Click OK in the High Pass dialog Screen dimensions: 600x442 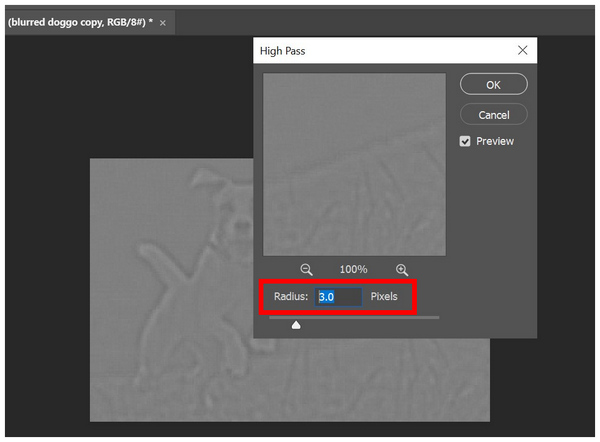(x=493, y=84)
